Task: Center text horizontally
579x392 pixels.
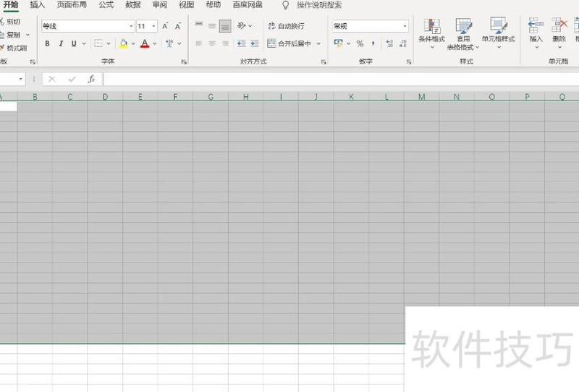Action: pos(212,43)
